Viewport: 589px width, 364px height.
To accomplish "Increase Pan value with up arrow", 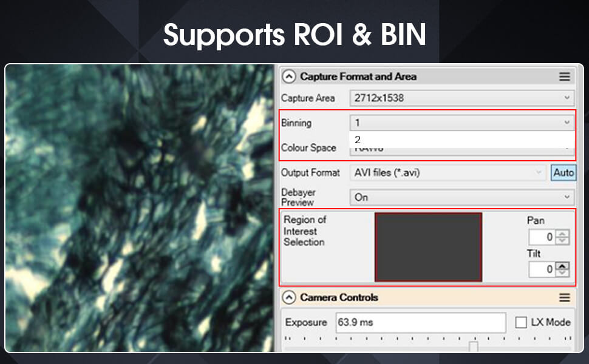I will 563,234.
